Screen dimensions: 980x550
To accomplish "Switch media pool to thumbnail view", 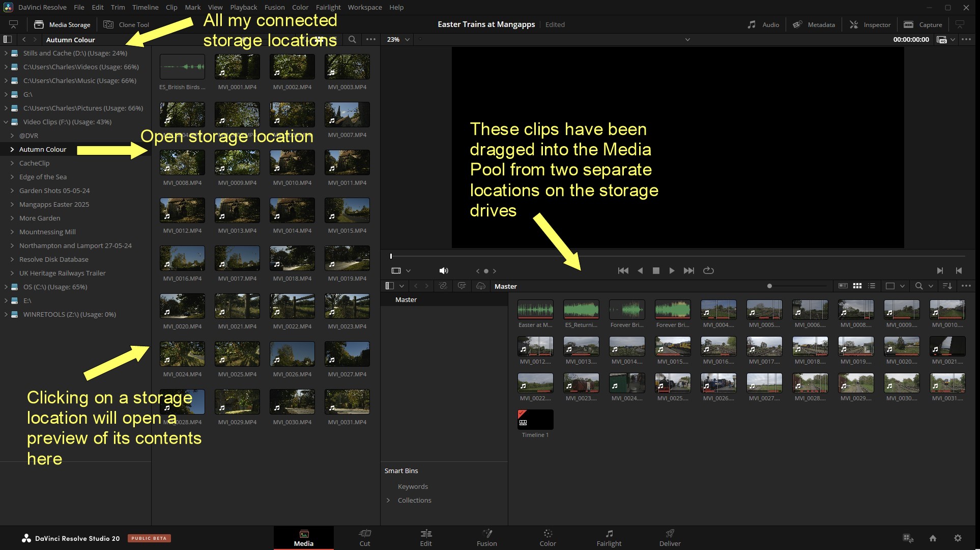I will click(x=857, y=286).
